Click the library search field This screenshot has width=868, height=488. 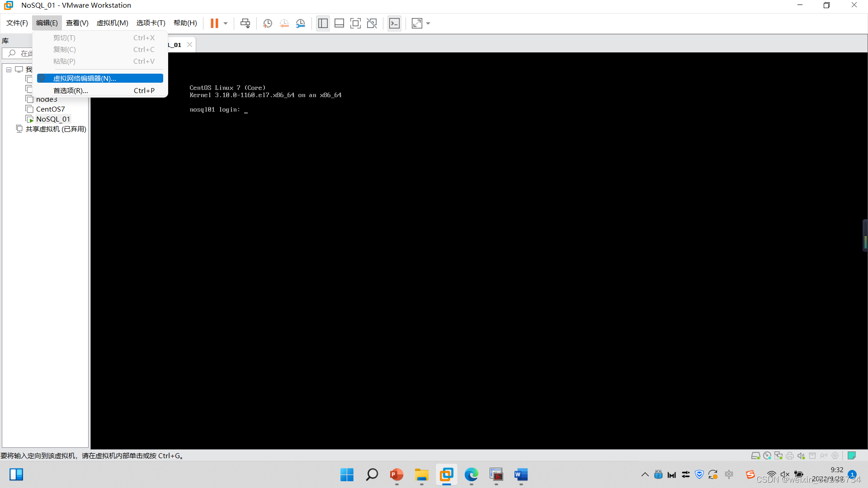point(23,53)
